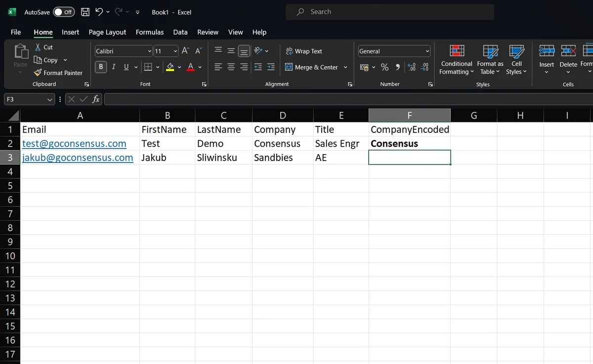
Task: Click the Delete cells icon
Action: pos(568,51)
